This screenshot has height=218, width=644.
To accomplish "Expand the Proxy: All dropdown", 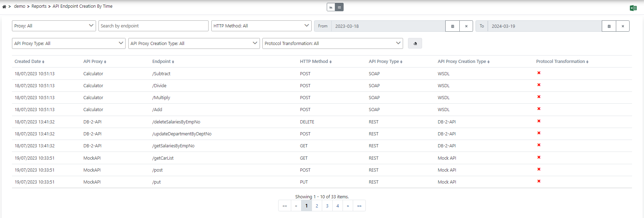I will coord(54,26).
